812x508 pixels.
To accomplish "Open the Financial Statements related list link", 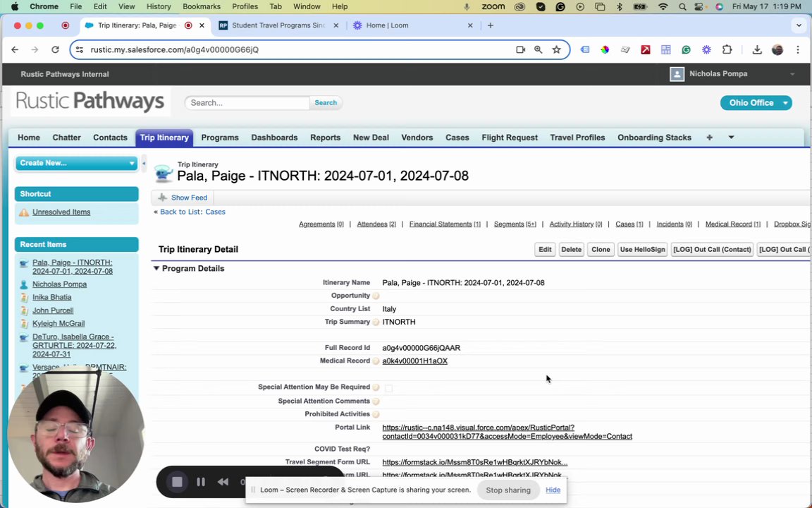I will click(444, 224).
